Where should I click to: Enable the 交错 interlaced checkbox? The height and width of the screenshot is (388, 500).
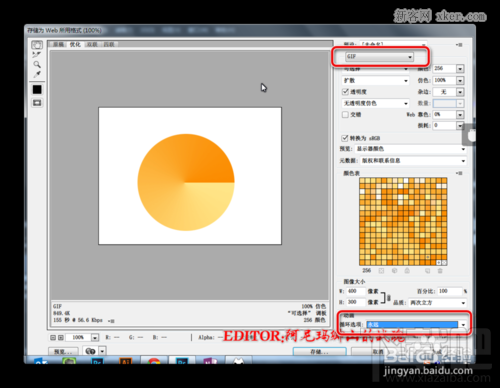point(345,115)
